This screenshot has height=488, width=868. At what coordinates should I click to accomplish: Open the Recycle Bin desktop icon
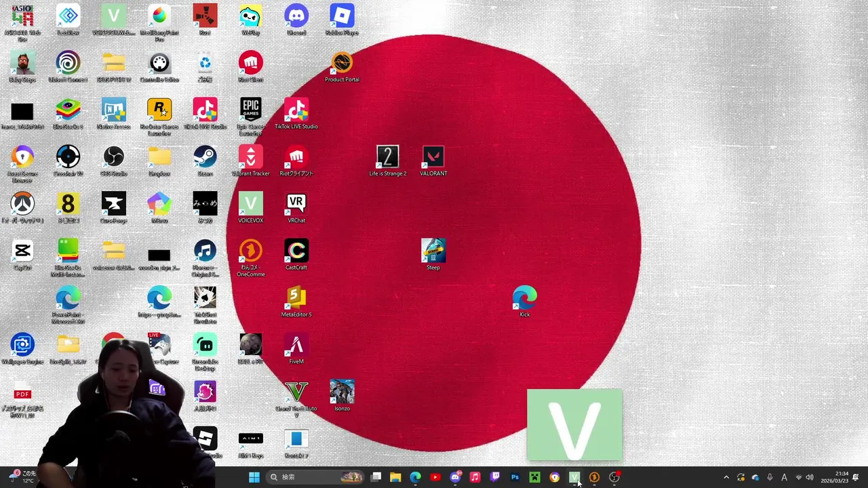click(x=205, y=66)
